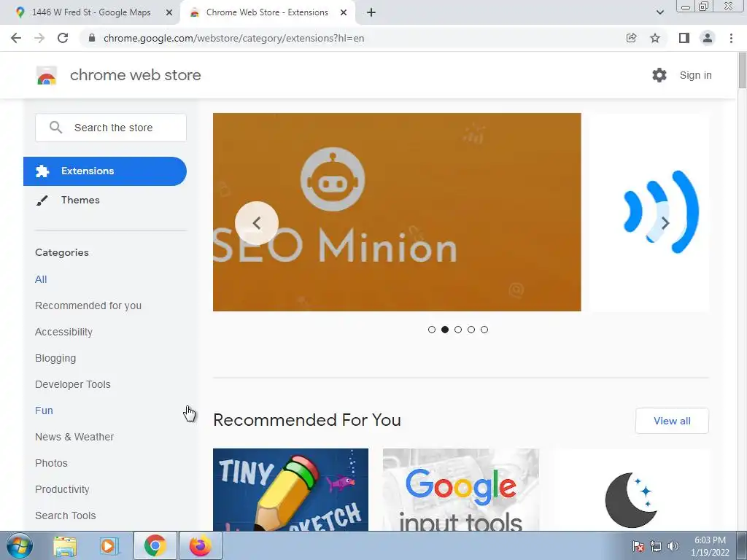Image resolution: width=747 pixels, height=560 pixels.
Task: Open the tab search dropdown arrow
Action: 659,12
